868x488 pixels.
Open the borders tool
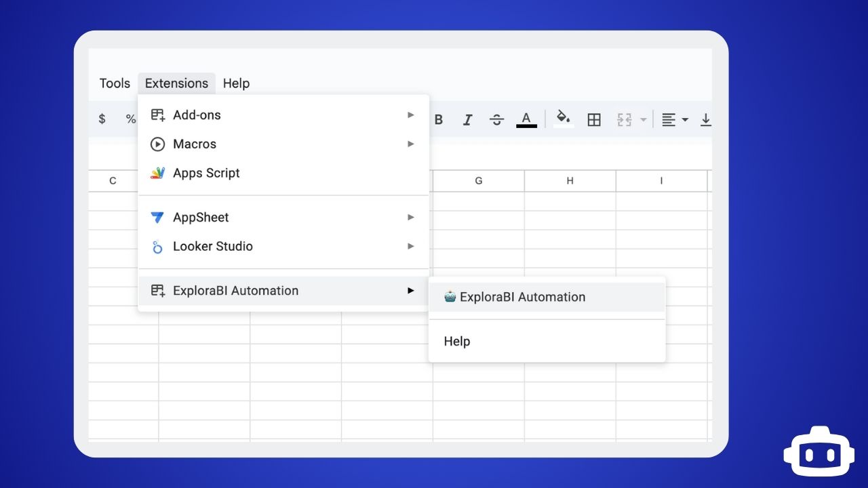pos(594,119)
